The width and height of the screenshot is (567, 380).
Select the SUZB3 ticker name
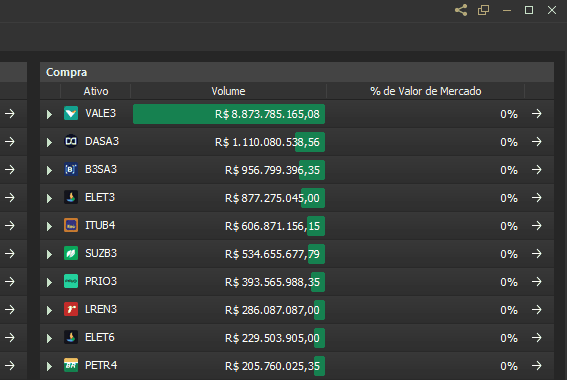(101, 253)
